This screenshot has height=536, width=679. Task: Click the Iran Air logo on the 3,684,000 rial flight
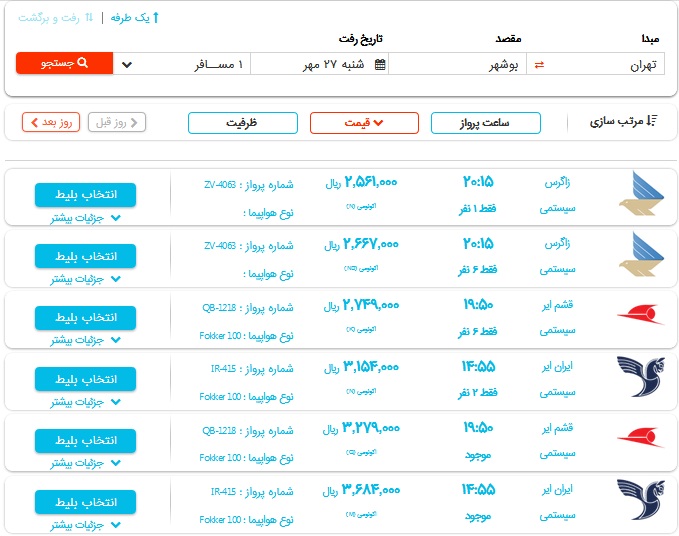640,499
